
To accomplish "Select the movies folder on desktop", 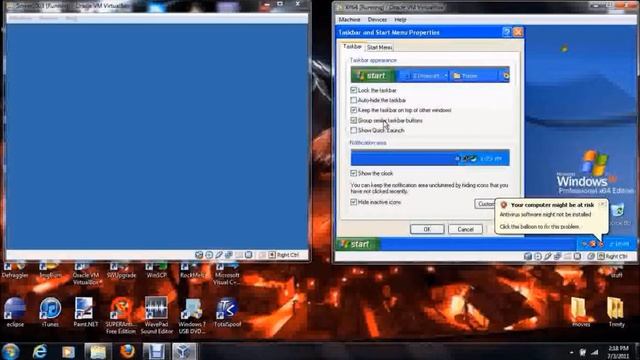I will (x=581, y=312).
